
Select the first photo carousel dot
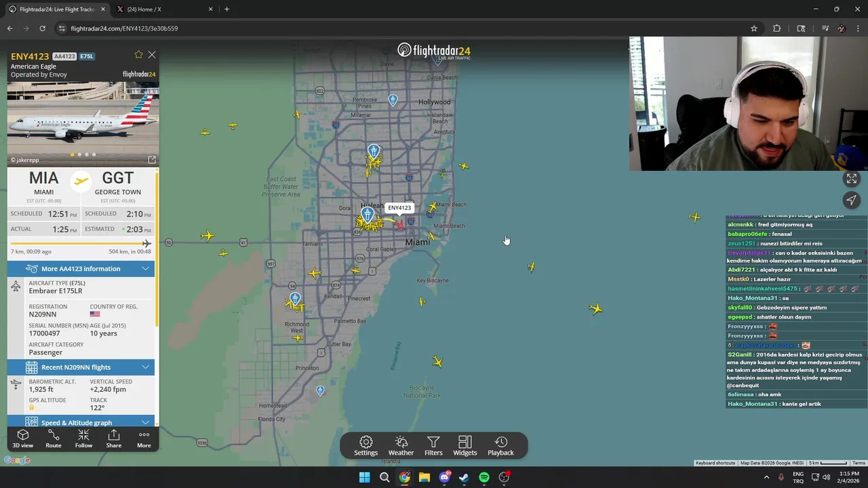[x=72, y=155]
